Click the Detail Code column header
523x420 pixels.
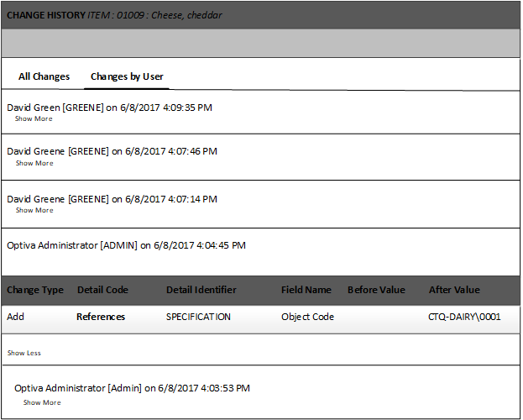[102, 290]
